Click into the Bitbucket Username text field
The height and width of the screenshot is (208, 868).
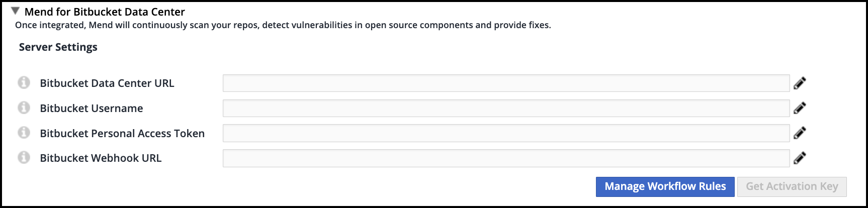click(505, 108)
